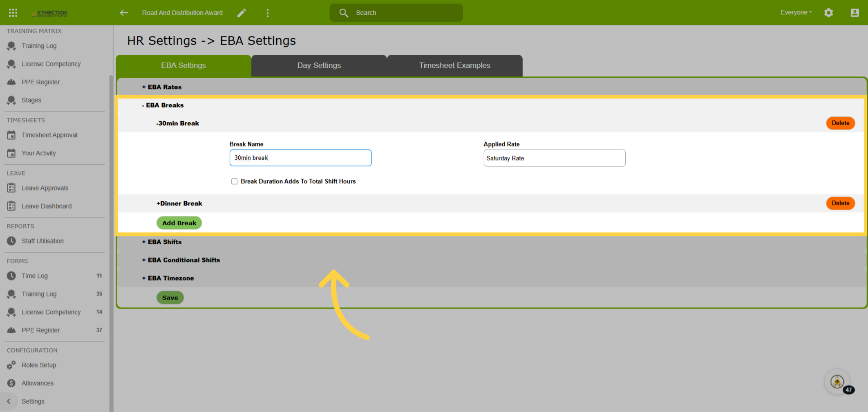Open Staff Utilisation report link

click(43, 241)
